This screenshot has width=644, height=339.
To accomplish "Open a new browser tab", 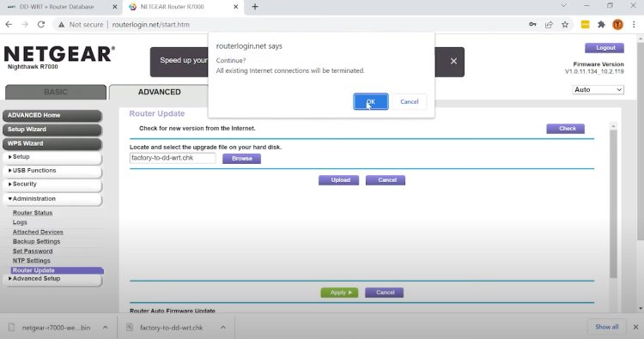I will (x=255, y=7).
